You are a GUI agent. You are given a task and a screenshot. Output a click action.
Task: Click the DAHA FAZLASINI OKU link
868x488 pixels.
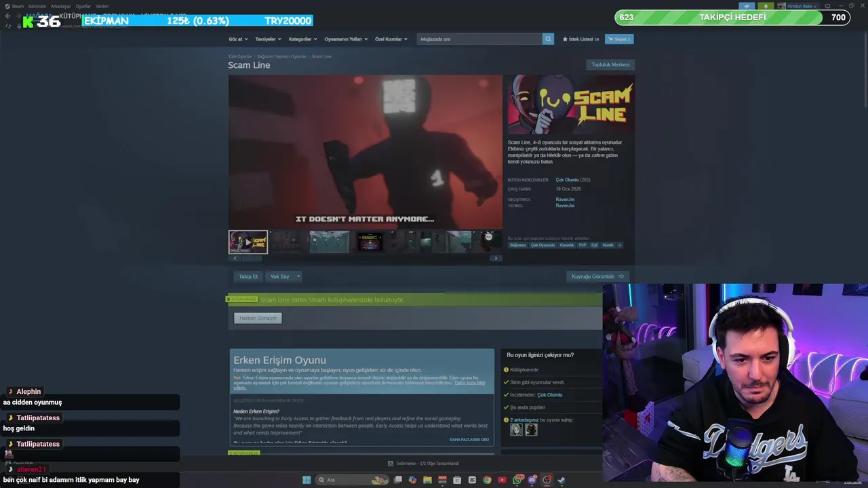point(469,439)
